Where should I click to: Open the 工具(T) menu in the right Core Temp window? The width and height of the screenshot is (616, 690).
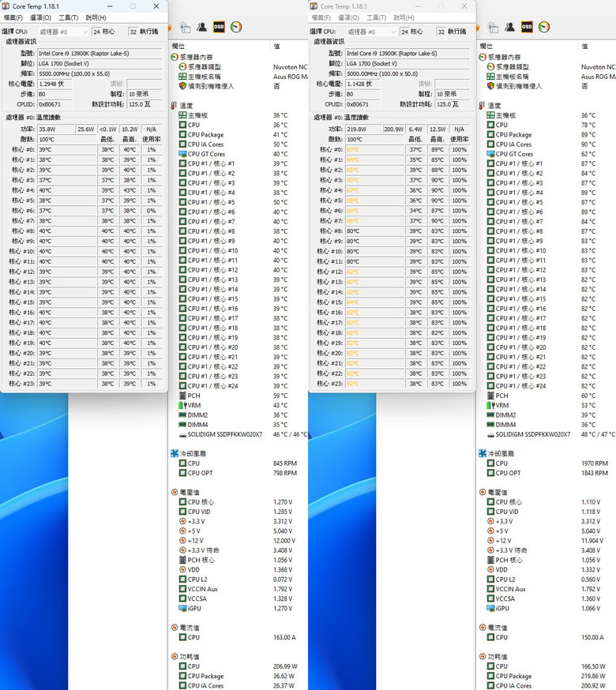pyautogui.click(x=377, y=17)
